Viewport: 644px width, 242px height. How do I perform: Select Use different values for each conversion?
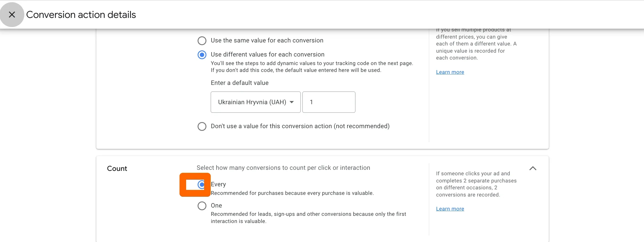coord(202,55)
